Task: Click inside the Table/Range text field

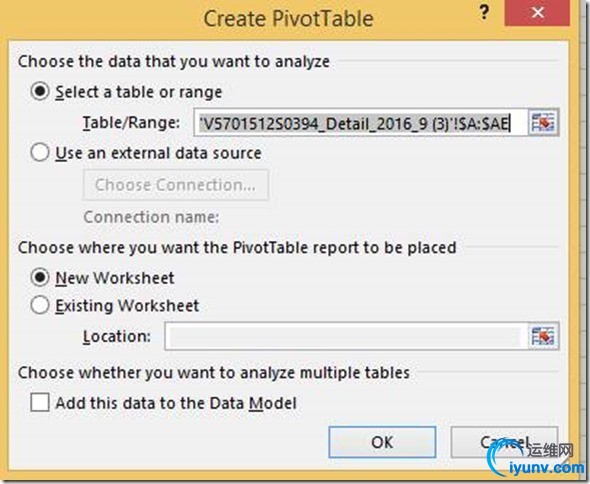Action: click(x=360, y=122)
